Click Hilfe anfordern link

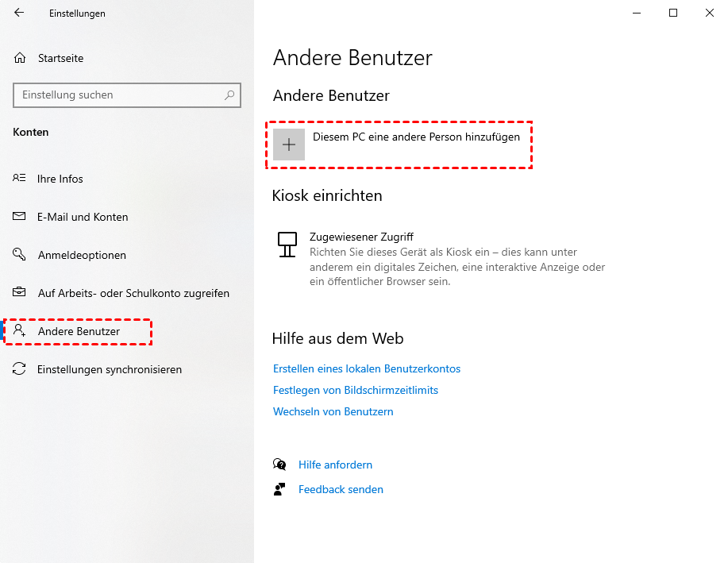335,465
